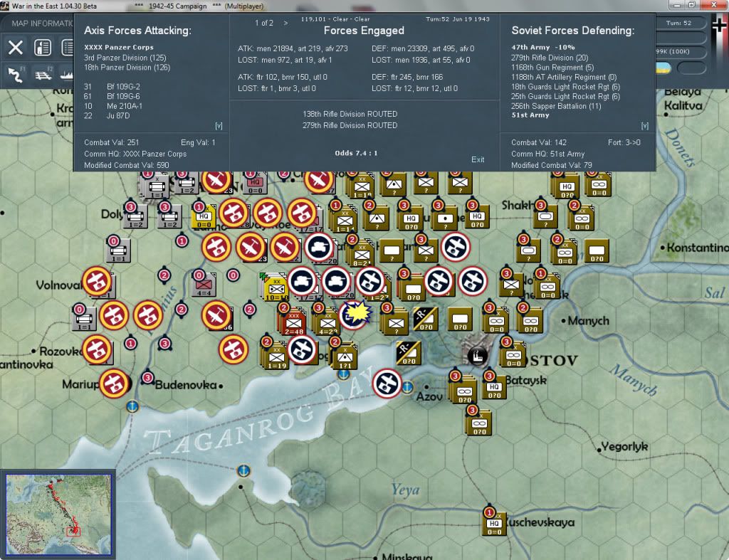Select '1188th AT Artillery Regiment (0)'
This screenshot has width=729, height=560.
(564, 77)
